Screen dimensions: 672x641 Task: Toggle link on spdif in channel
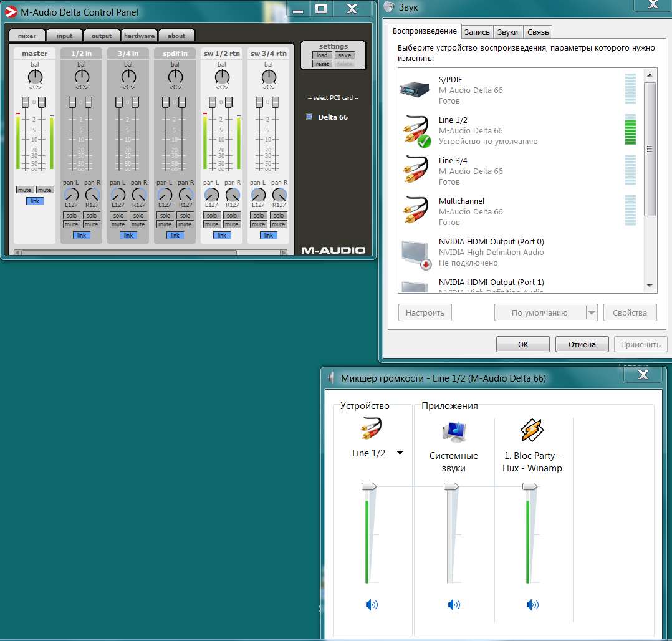175,235
